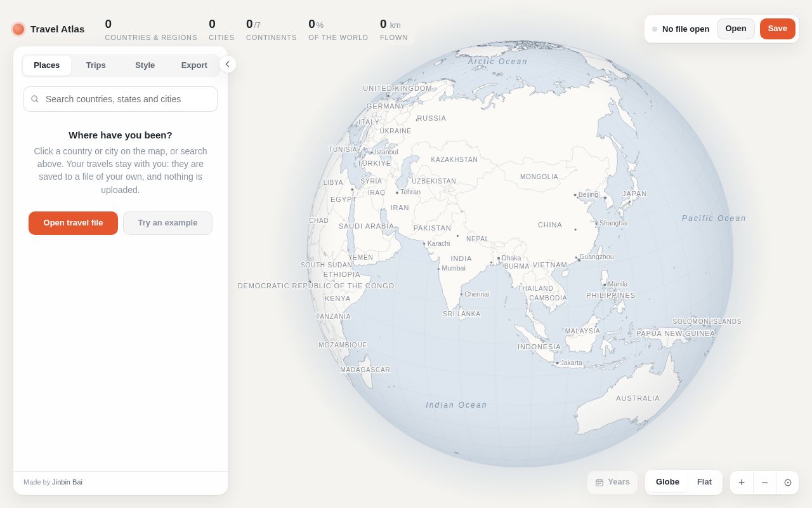
Task: Open the Places tab
Action: 47,65
